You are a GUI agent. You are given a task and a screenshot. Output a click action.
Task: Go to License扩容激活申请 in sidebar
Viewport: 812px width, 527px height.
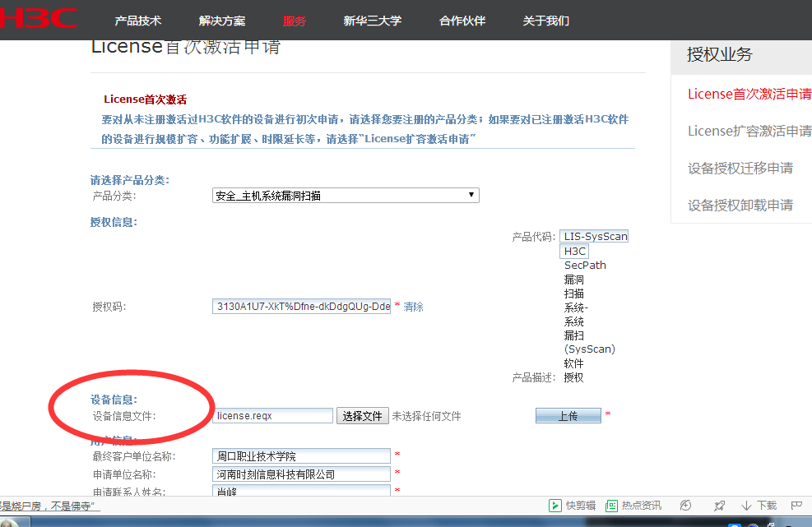[749, 131]
